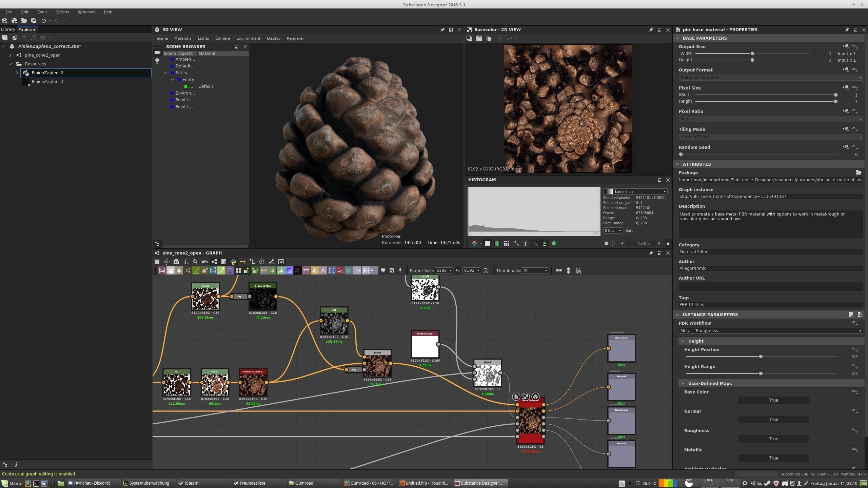Viewport: 868px width, 488px height.
Task: Open the File menu
Action: click(8, 12)
